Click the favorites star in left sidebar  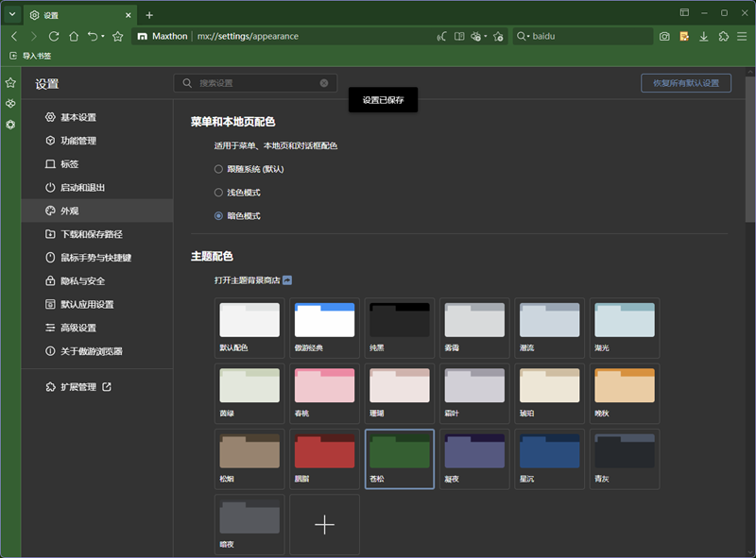point(10,83)
